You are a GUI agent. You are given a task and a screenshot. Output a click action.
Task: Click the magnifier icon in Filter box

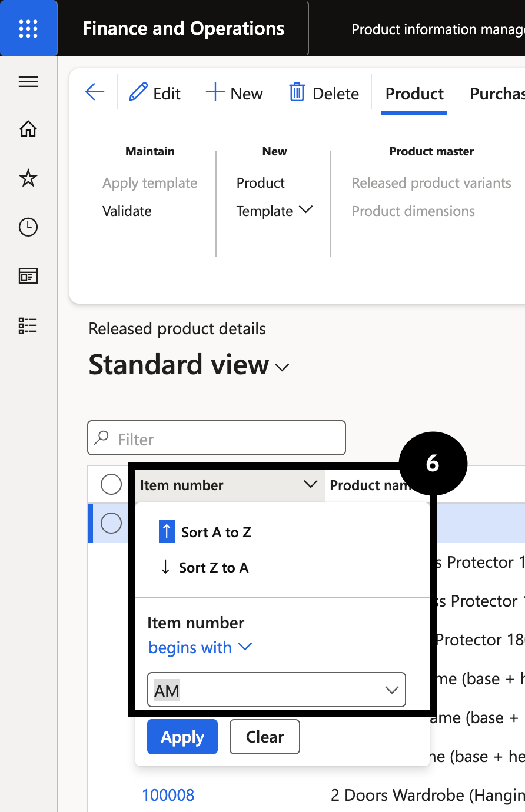[102, 437]
